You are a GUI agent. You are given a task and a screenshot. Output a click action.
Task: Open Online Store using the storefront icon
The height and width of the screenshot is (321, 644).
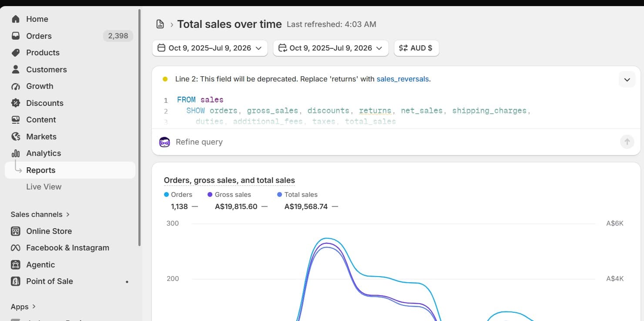pyautogui.click(x=16, y=231)
